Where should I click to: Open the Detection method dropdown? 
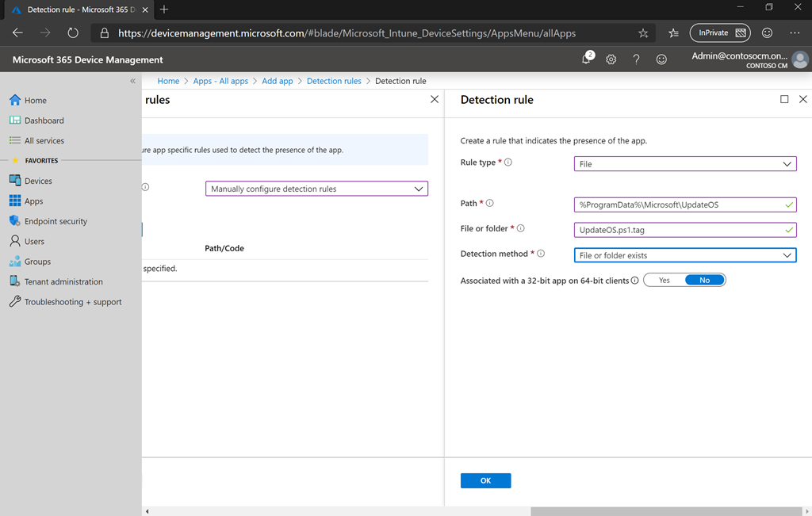point(684,255)
